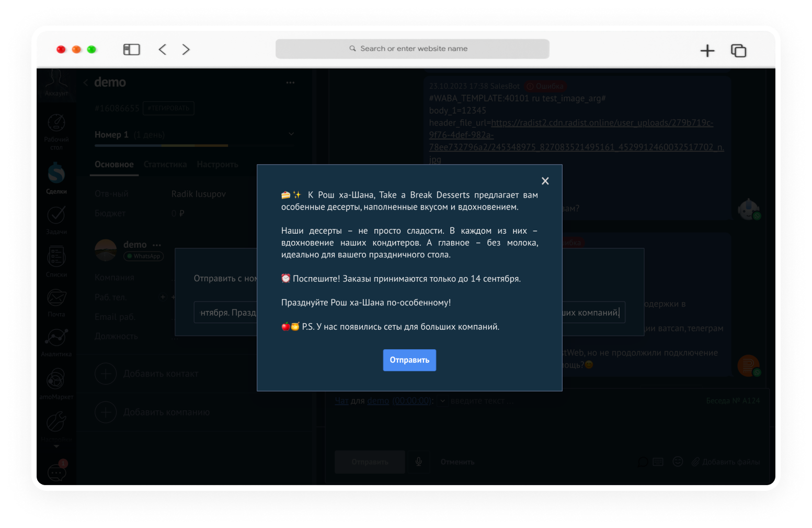The width and height of the screenshot is (812, 528).
Task: Open the header_file_url link in chat message
Action: 576,141
